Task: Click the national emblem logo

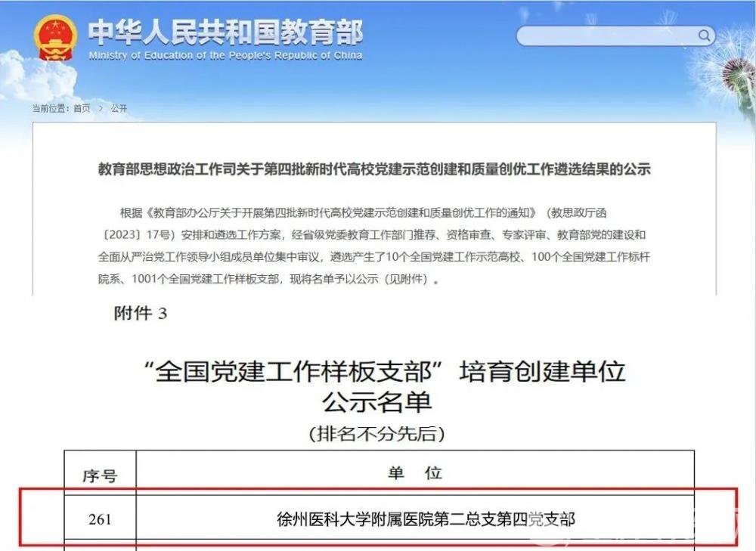Action: [x=55, y=36]
